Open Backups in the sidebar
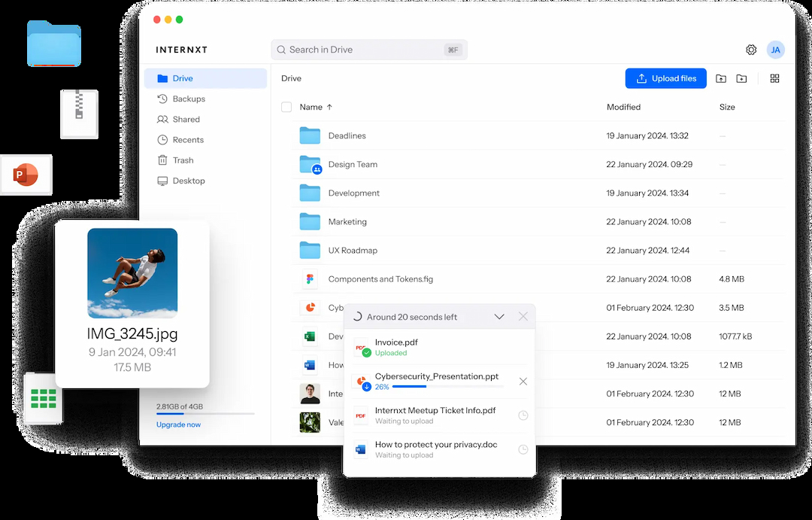812x520 pixels. 188,99
